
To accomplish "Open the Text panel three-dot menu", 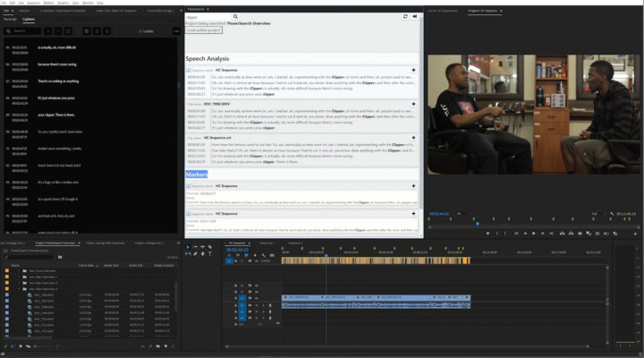I will [176, 31].
